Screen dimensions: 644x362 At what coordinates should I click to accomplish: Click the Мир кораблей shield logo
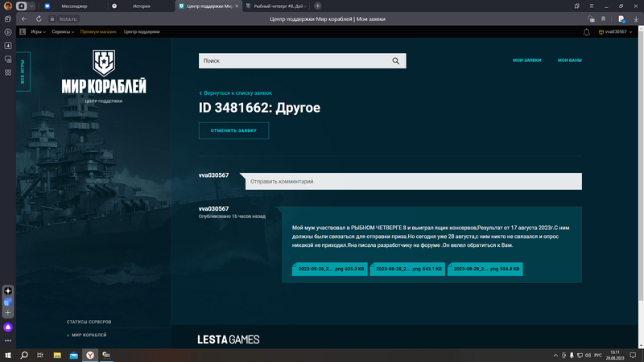[x=104, y=63]
